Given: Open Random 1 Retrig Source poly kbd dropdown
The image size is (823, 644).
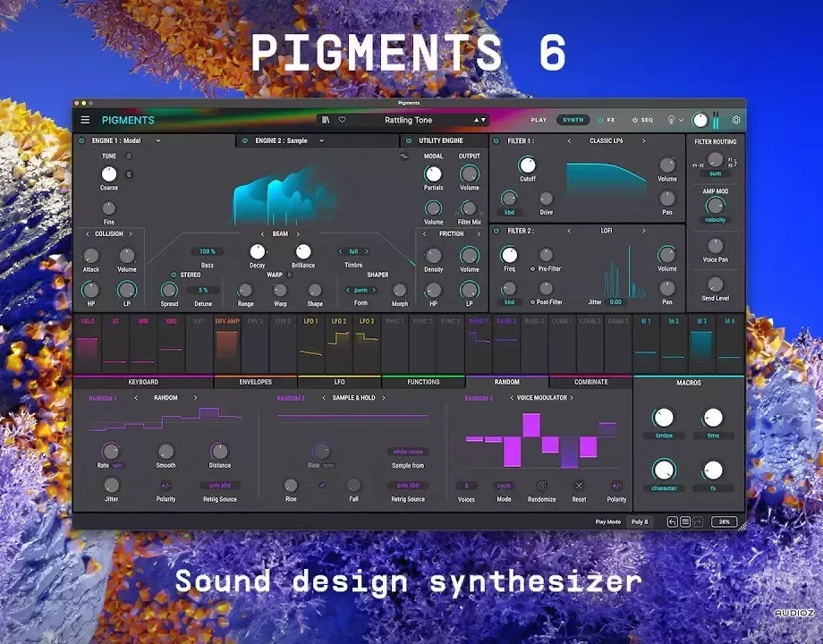Looking at the screenshot, I should (x=220, y=486).
